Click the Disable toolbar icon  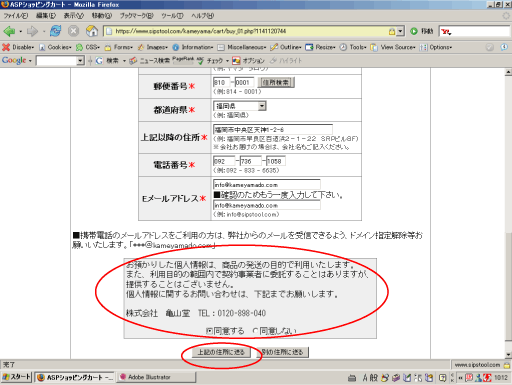[x=6, y=47]
